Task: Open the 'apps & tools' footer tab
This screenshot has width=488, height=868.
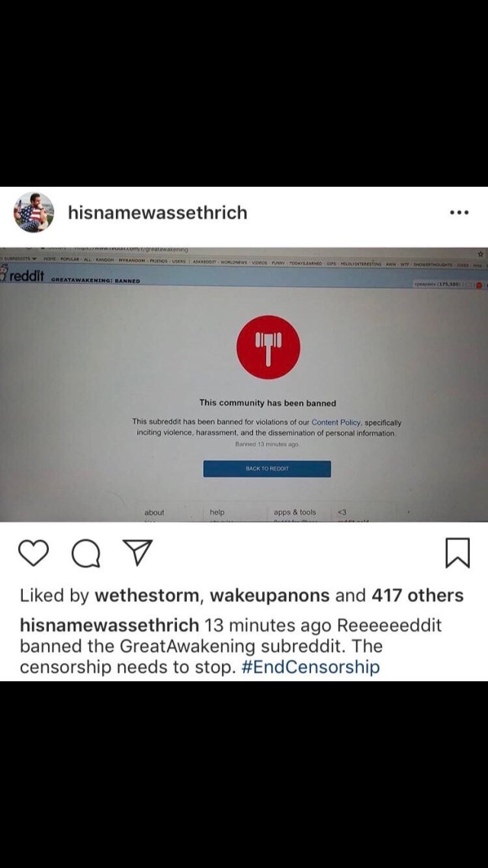Action: coord(295,513)
